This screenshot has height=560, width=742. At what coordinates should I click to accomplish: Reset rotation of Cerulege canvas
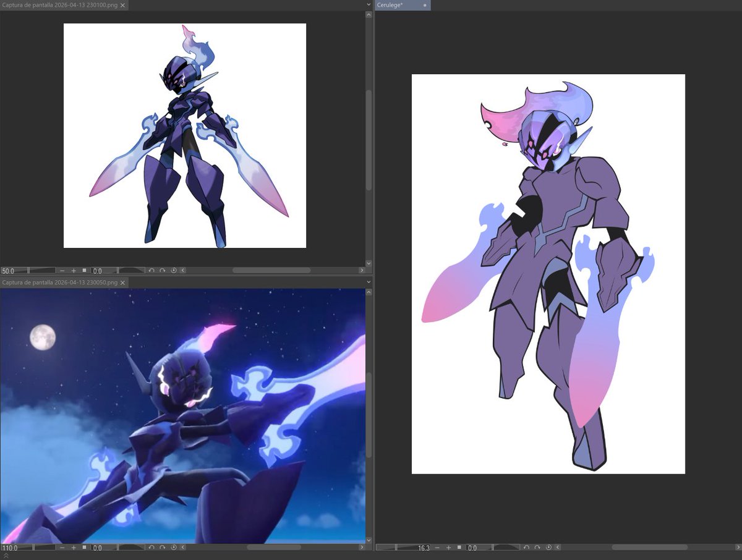click(548, 548)
